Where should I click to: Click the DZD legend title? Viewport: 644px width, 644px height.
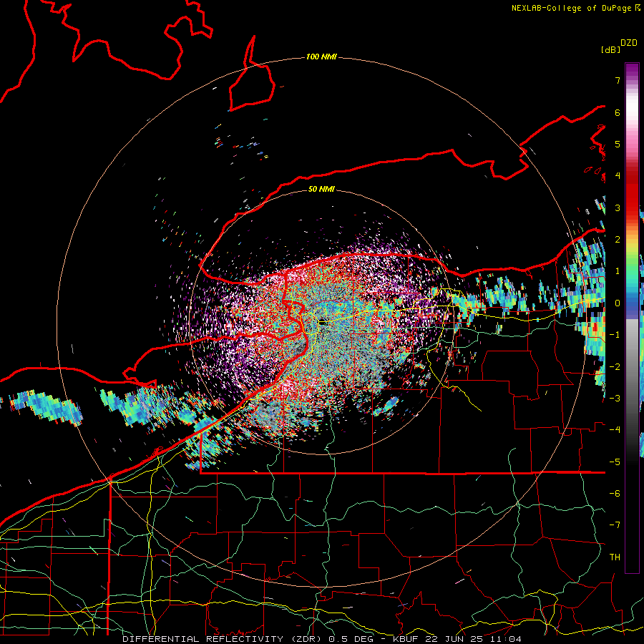pos(628,43)
